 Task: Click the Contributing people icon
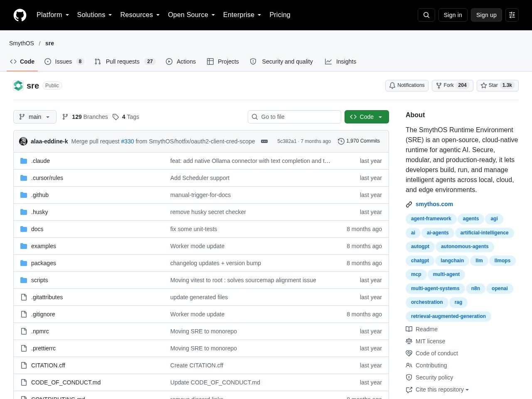click(409, 365)
